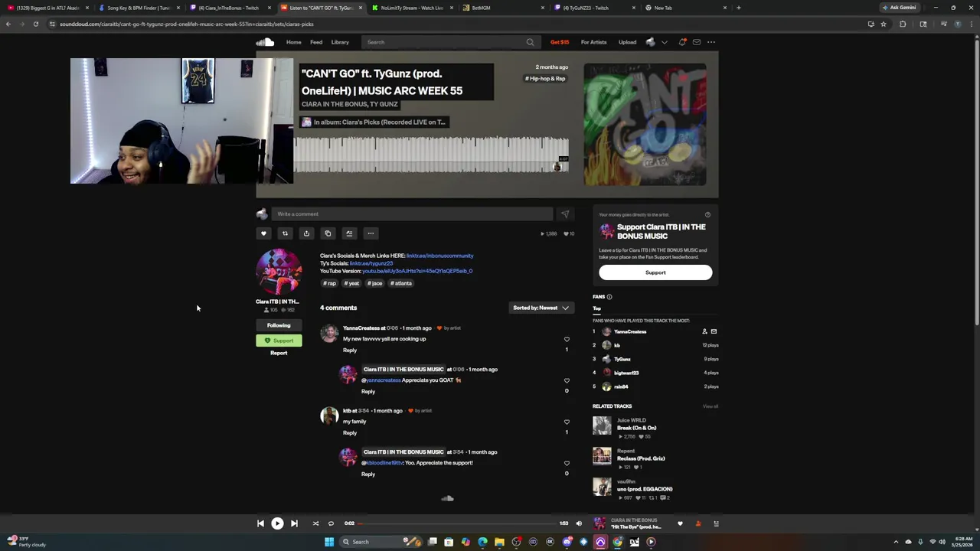The height and width of the screenshot is (551, 980).
Task: Like ktb's "my family" comment
Action: point(567,422)
